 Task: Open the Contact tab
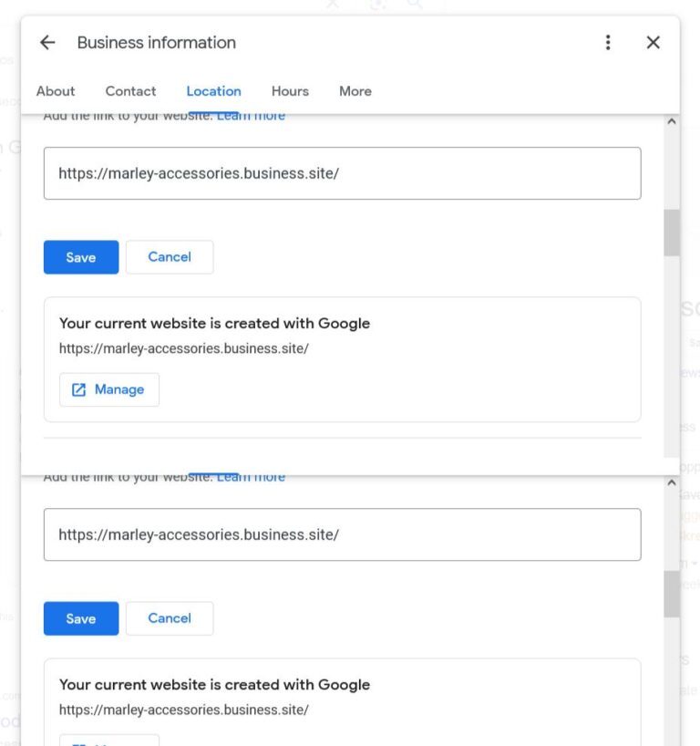pos(129,91)
